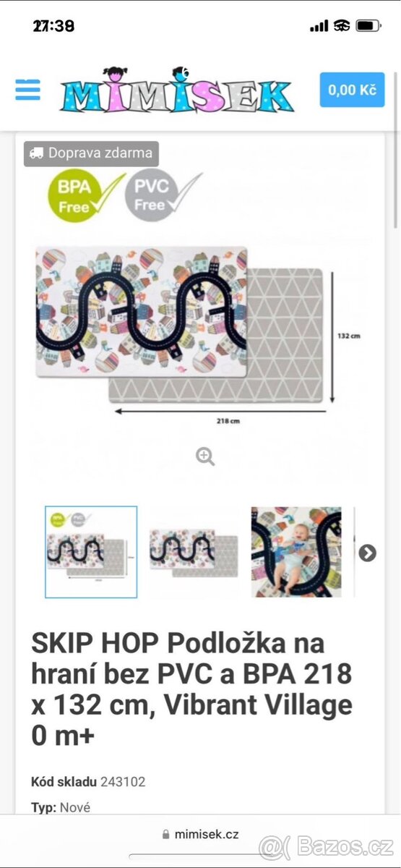This screenshot has height=868, width=401.
Task: Tap the lock icon beside mimisek.cz
Action: pos(166,834)
